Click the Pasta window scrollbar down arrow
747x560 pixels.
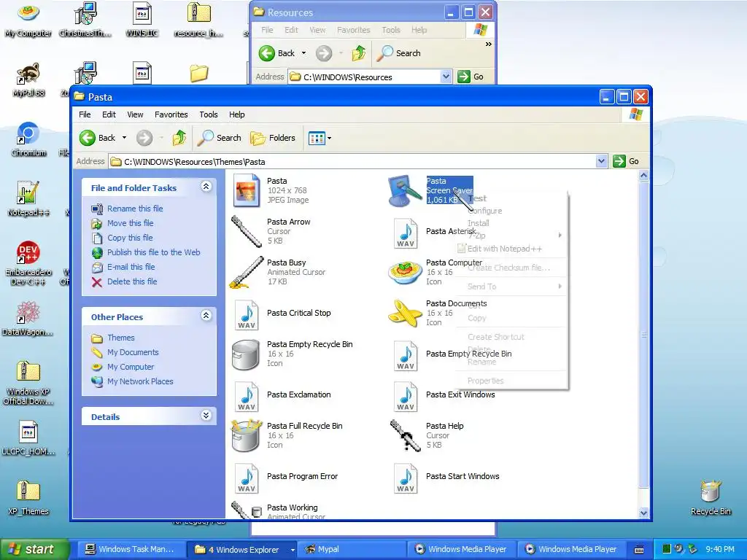[643, 513]
